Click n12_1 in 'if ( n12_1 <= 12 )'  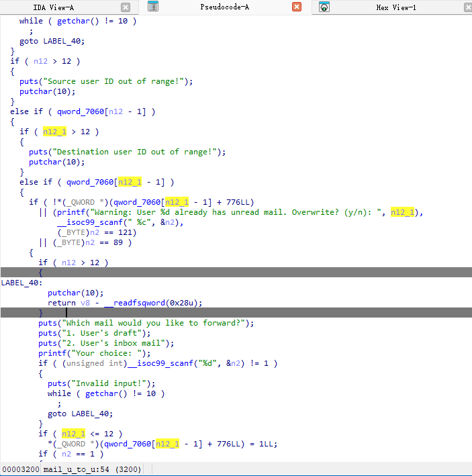click(x=73, y=434)
